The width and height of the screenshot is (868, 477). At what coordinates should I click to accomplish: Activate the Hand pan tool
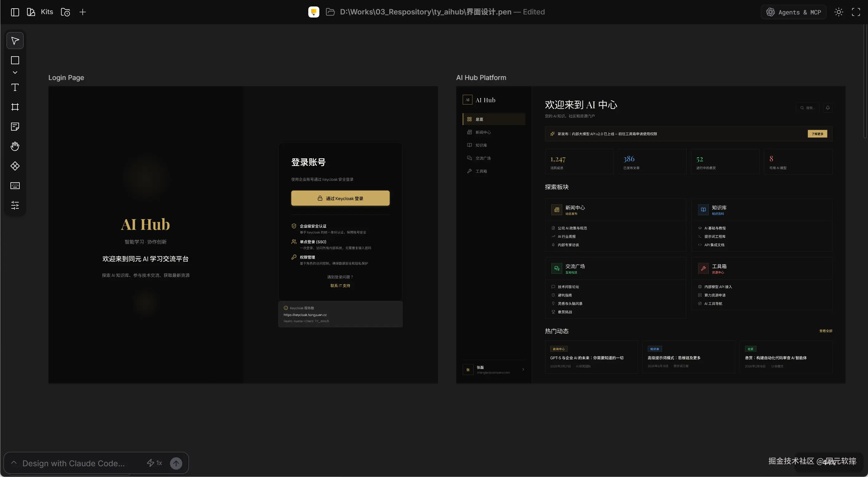pos(15,146)
